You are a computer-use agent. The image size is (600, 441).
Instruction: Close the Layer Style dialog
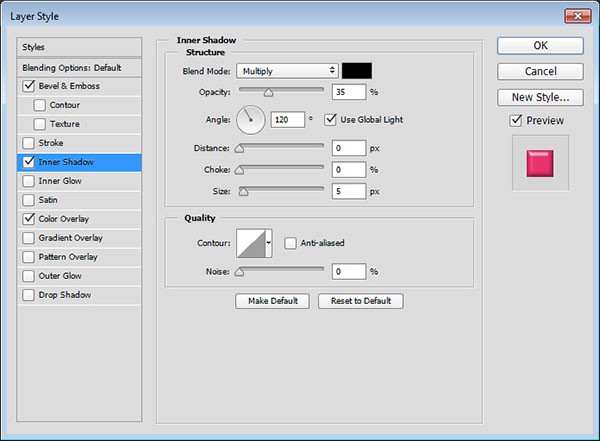pyautogui.click(x=577, y=16)
